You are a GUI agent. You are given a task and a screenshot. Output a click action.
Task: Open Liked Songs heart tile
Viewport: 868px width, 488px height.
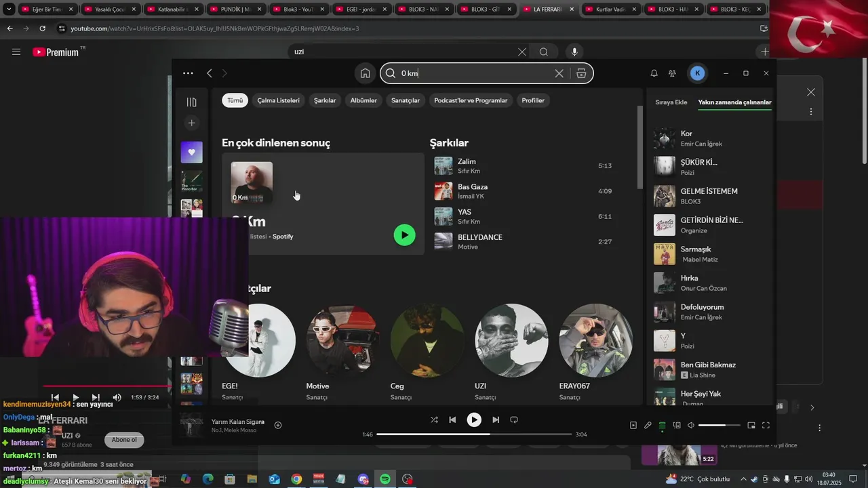[191, 152]
